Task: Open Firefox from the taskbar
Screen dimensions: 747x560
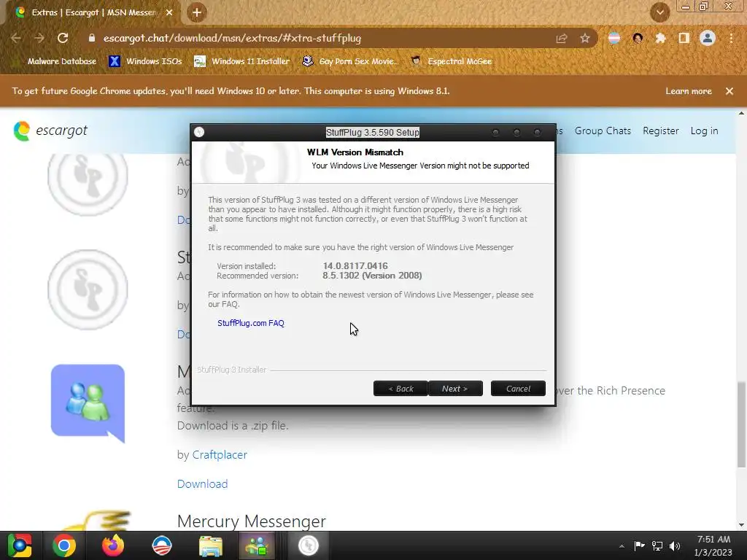Action: (x=113, y=545)
